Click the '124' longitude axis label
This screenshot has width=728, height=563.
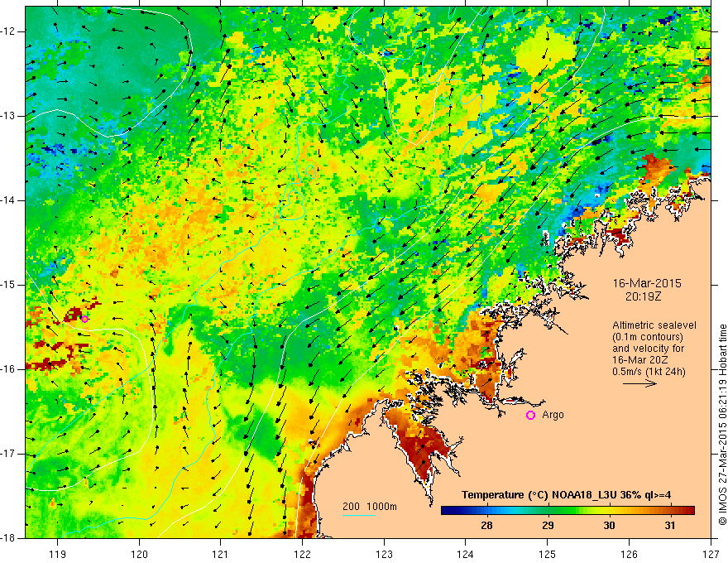pyautogui.click(x=466, y=554)
